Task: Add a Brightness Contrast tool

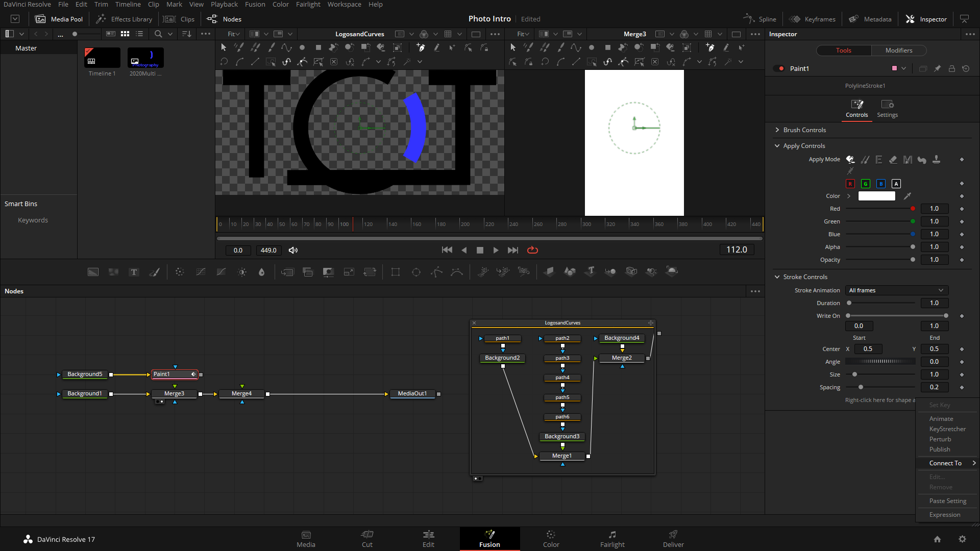Action: coord(242,272)
